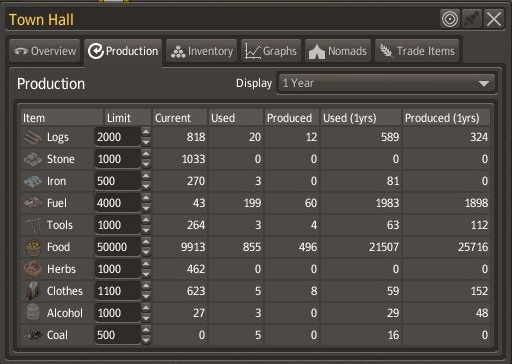Screen dimensions: 512x364
Task: Increase the Logs limit with up arrow
Action: tap(146, 132)
